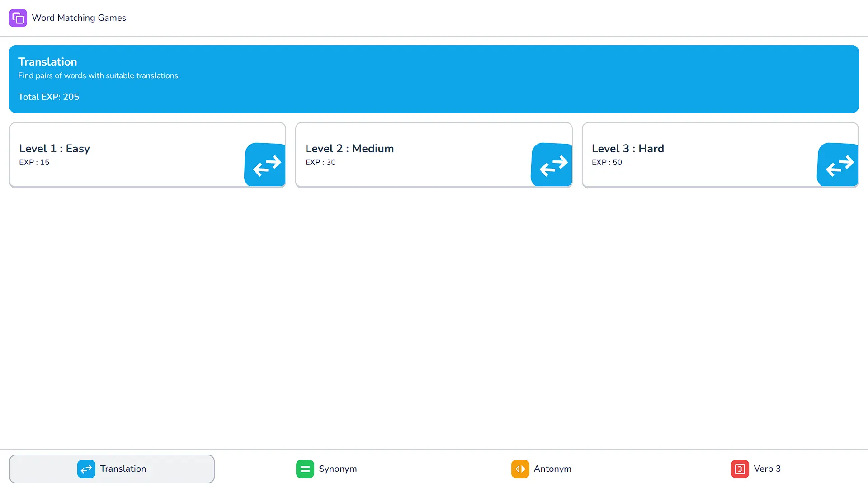Click the swap arrows icon on Level 2 card

coord(553,165)
